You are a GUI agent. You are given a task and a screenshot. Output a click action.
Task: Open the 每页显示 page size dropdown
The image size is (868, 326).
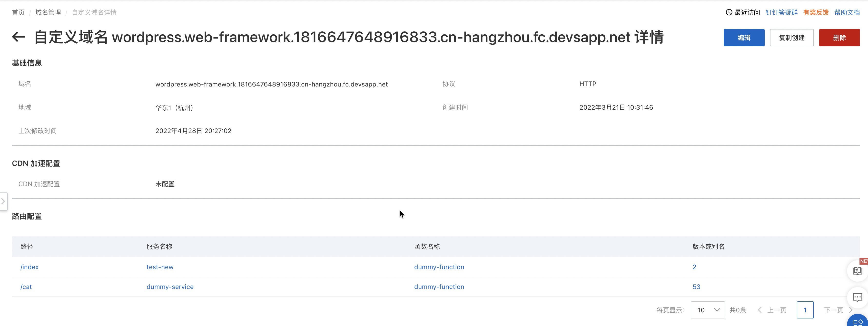(708, 310)
